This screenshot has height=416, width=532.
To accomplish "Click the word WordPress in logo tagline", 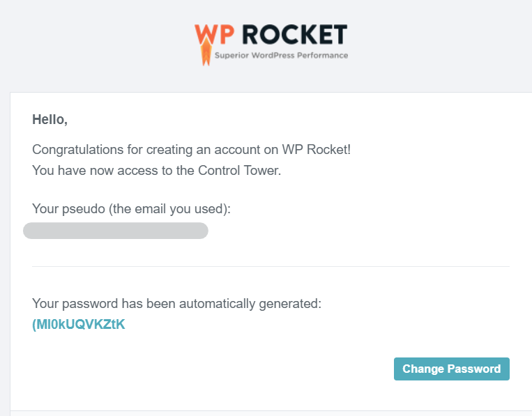I will click(x=273, y=55).
